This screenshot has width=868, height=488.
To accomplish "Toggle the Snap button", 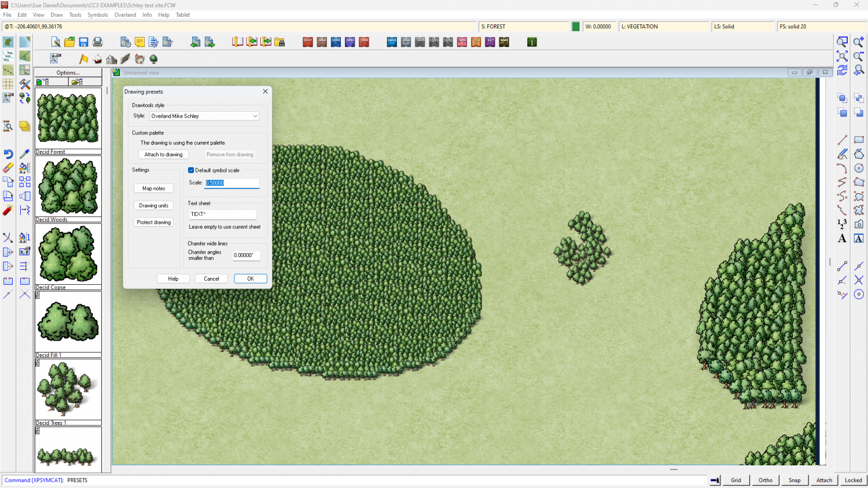I will 795,480.
